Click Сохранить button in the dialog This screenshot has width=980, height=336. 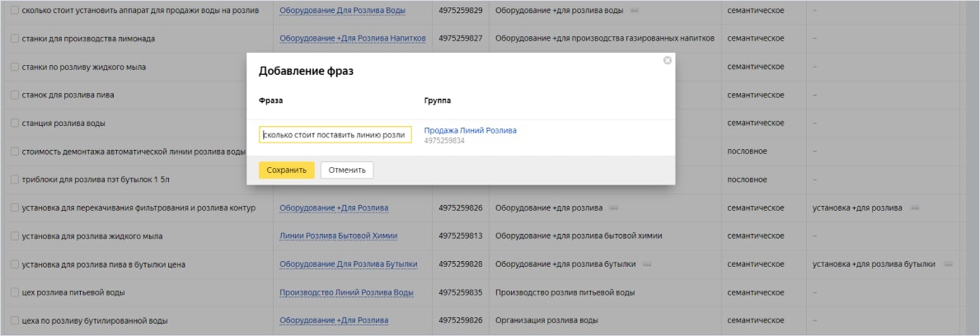tap(286, 170)
